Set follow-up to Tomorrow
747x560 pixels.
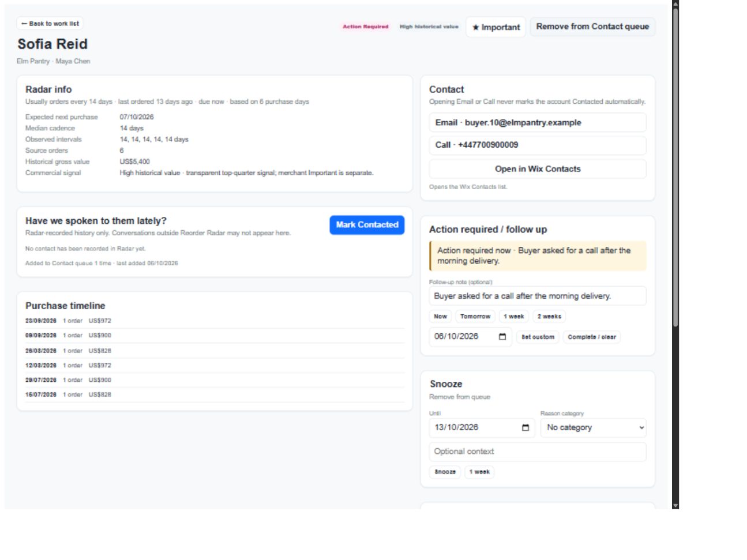pos(475,317)
